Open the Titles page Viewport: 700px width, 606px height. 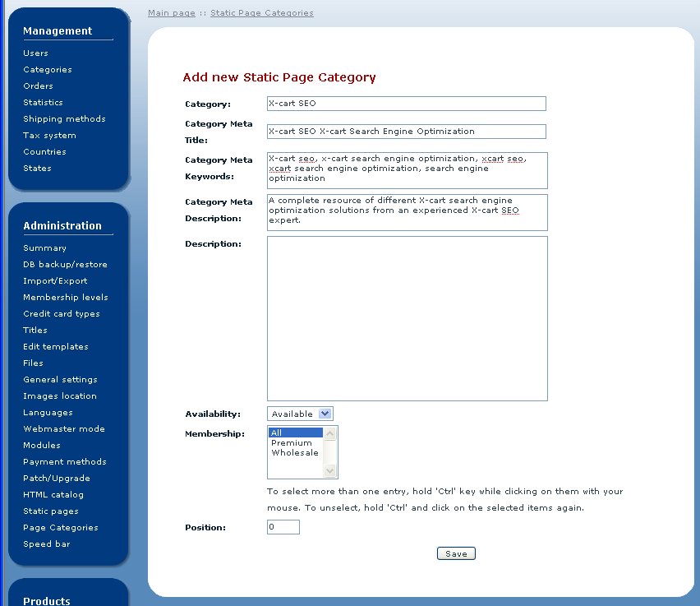[35, 331]
